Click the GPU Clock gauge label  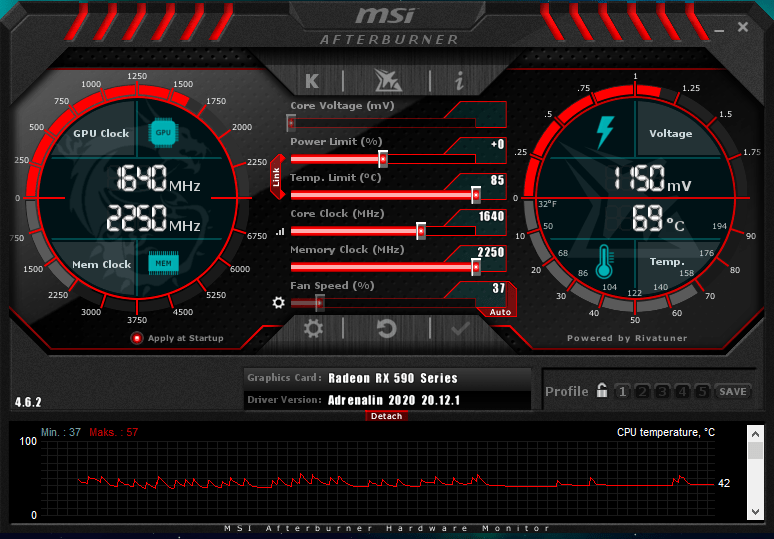click(x=101, y=133)
